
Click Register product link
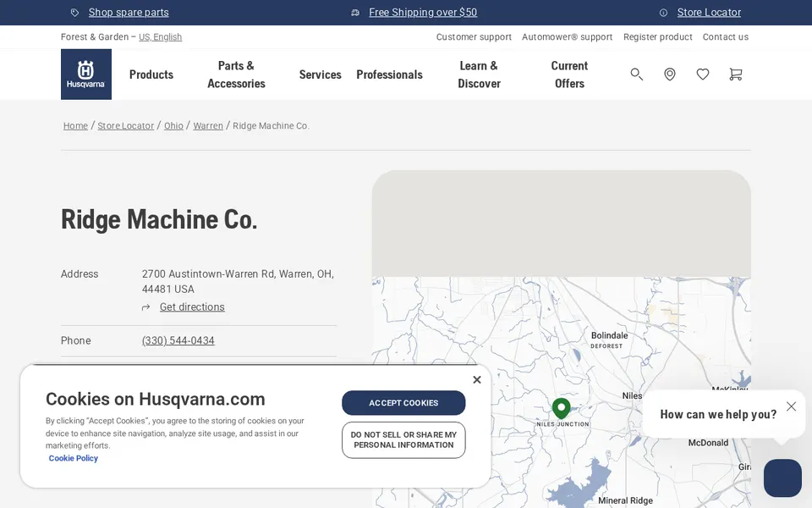(x=658, y=36)
